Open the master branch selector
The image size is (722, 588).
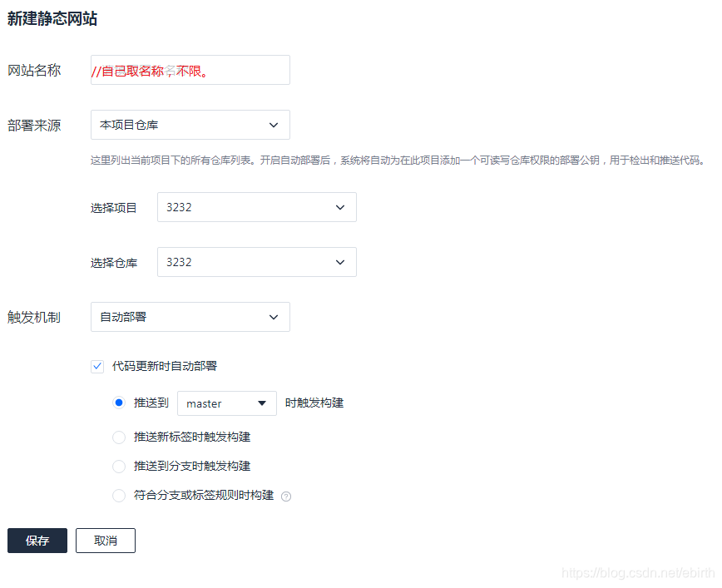coord(226,403)
